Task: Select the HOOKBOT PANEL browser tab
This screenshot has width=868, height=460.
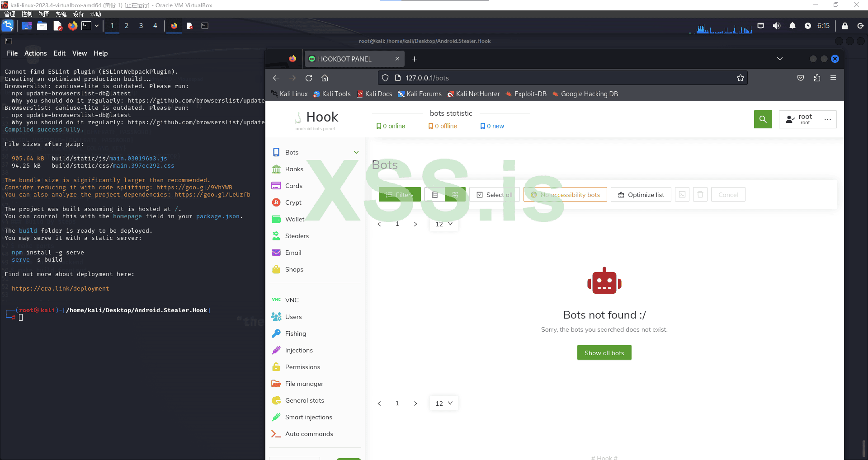Action: (x=354, y=59)
